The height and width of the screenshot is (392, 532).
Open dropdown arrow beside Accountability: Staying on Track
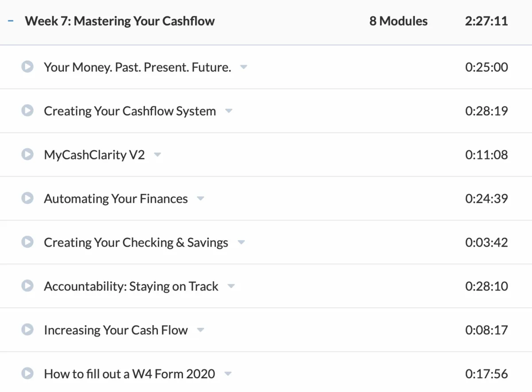[x=231, y=287]
